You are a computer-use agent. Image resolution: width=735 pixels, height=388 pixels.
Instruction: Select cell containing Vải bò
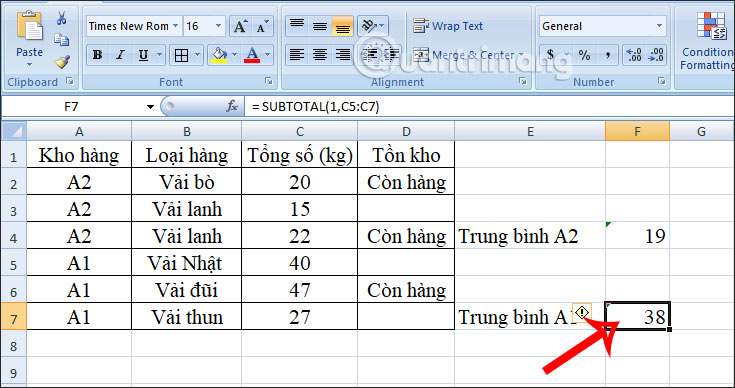tap(187, 182)
